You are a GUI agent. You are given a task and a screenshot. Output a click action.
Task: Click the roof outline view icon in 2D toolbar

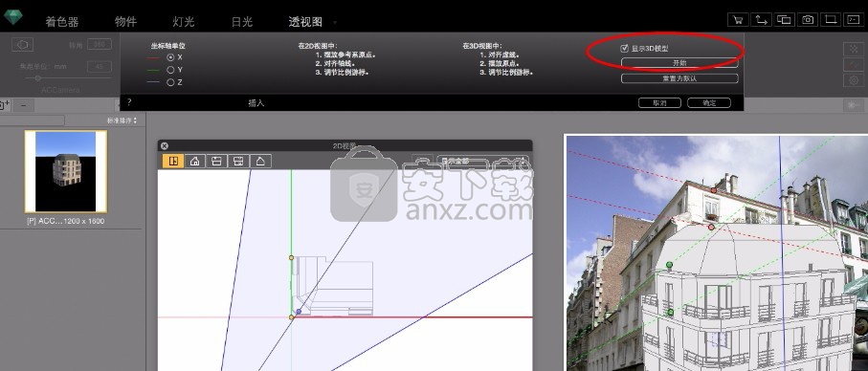[260, 161]
